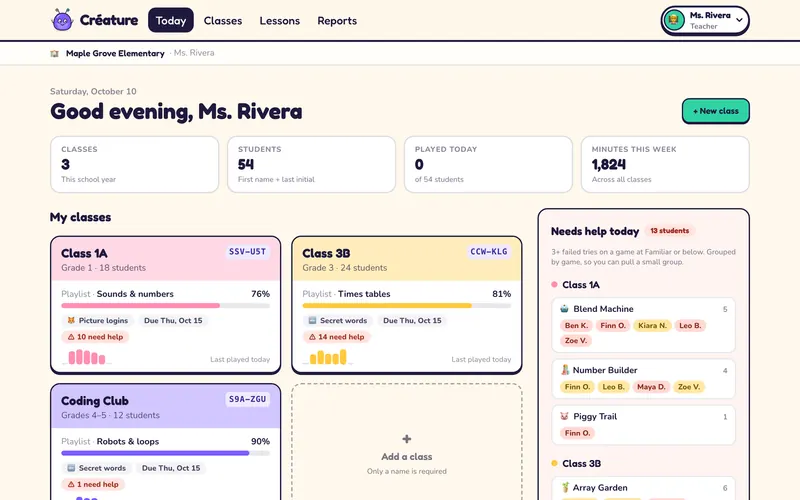Click the warning icon in 14 need help
Viewport: 800px width, 500px height.
click(312, 337)
